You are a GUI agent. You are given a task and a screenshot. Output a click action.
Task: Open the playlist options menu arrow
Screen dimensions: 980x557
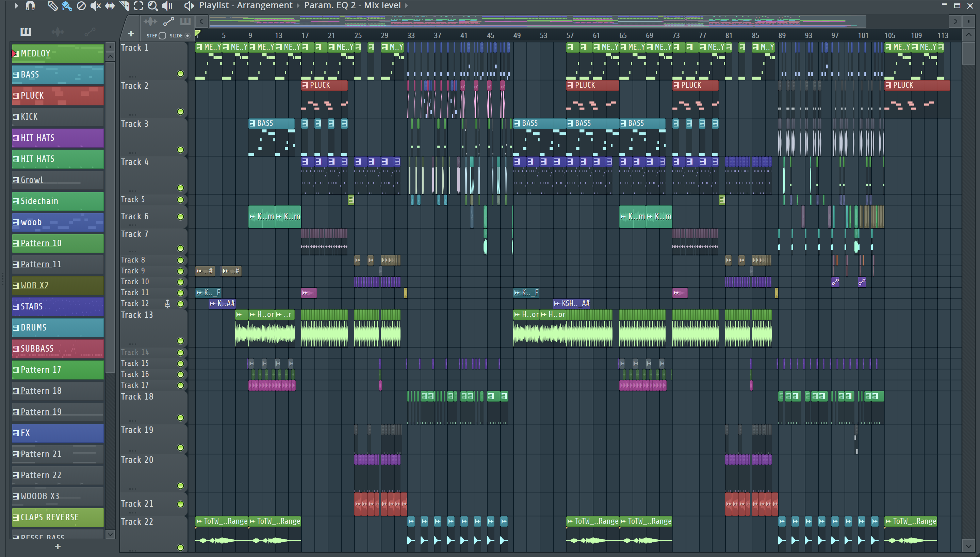(x=16, y=5)
